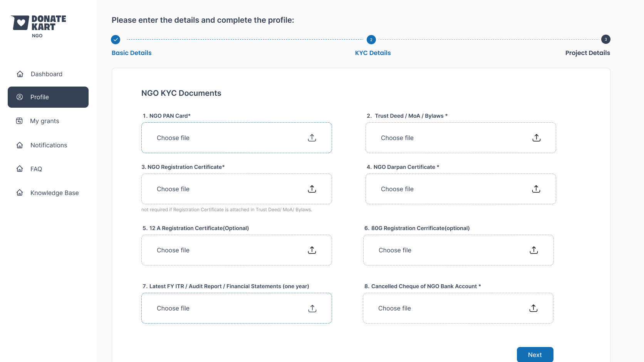
Task: Click upload icon for 12 A Registration Certificate
Action: [x=312, y=250]
